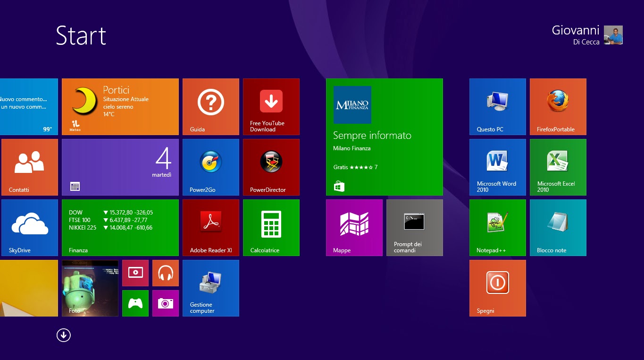Open the Milano Finanza 'Sempre informato' store tile

coord(384,137)
